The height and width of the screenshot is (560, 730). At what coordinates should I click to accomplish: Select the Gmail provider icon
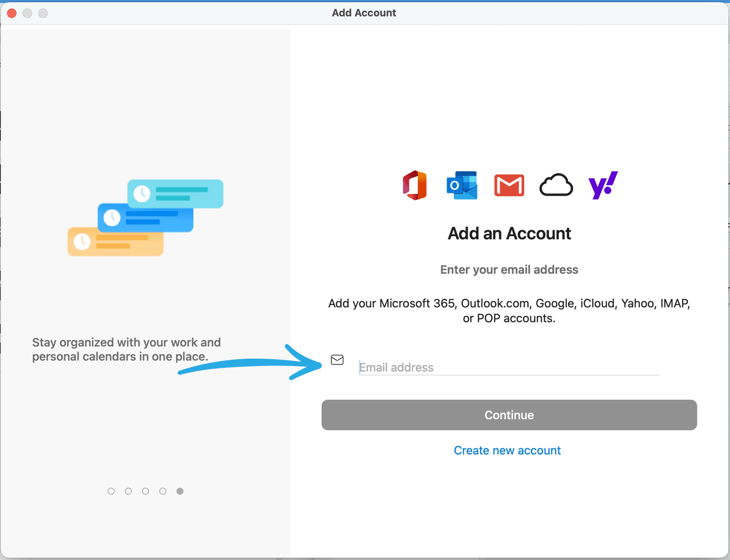[509, 185]
